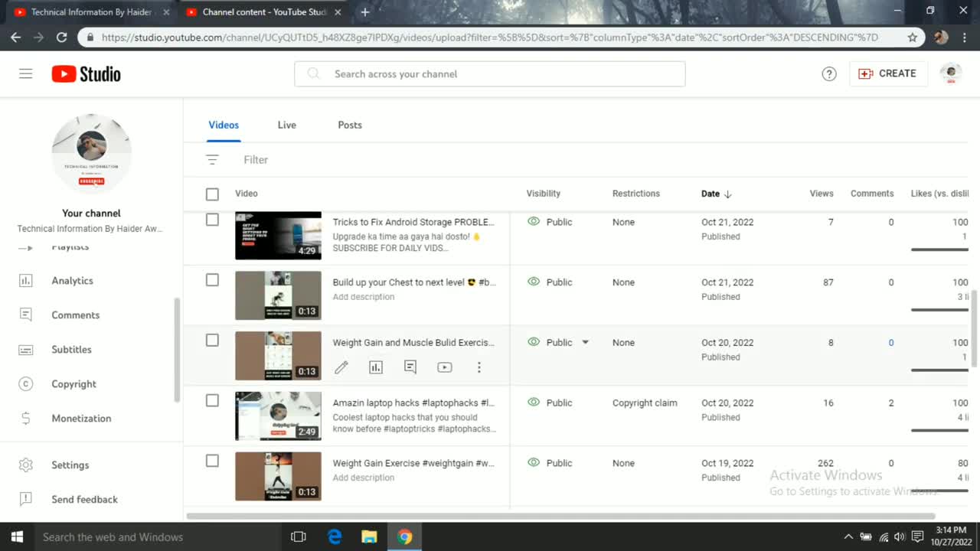Open comments count for Weight Gain and Muscle
This screenshot has height=551, width=980.
pos(891,343)
